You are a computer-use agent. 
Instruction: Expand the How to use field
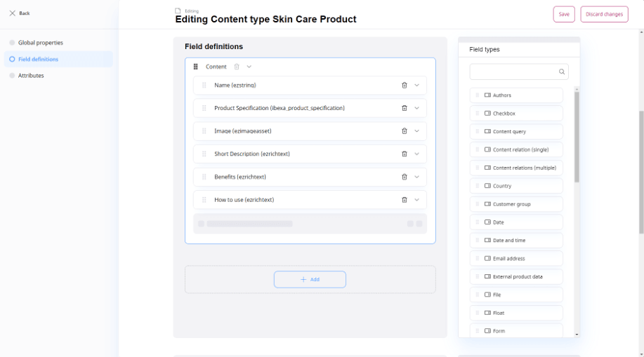point(416,200)
